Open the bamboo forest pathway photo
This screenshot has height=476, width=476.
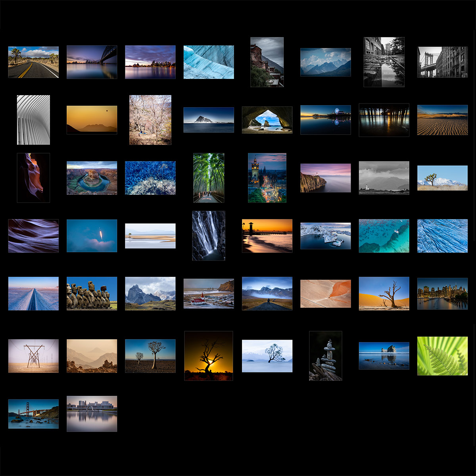pos(209,178)
